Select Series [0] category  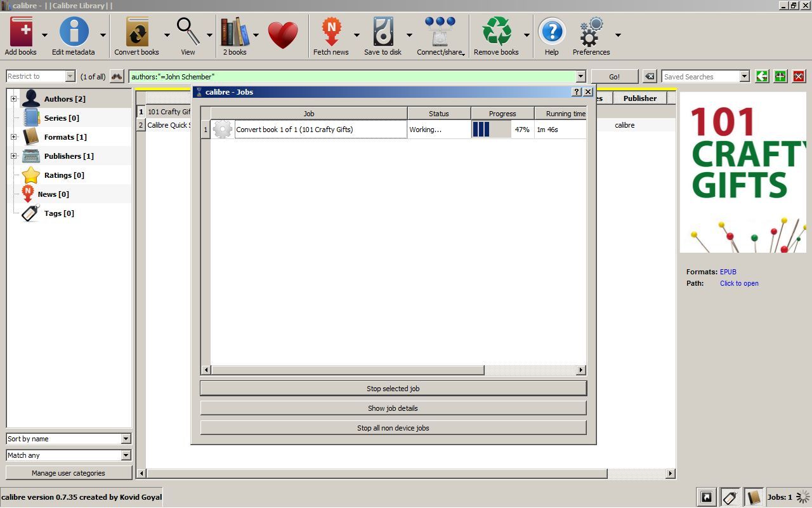coord(62,118)
